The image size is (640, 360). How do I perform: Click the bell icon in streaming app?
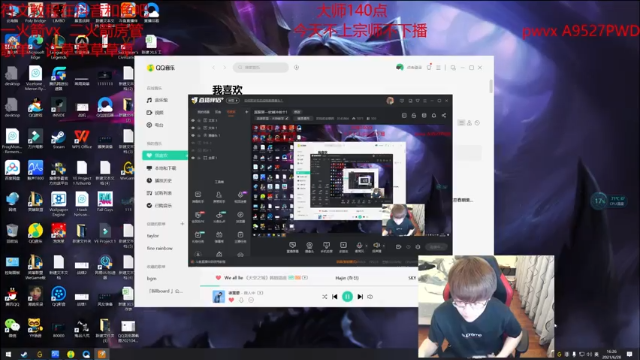click(x=434, y=116)
